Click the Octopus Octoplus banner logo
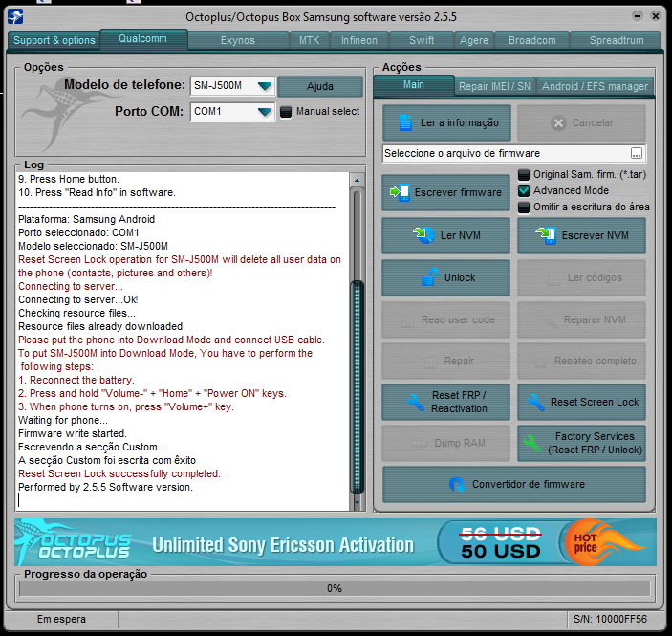This screenshot has width=672, height=636. (x=73, y=542)
